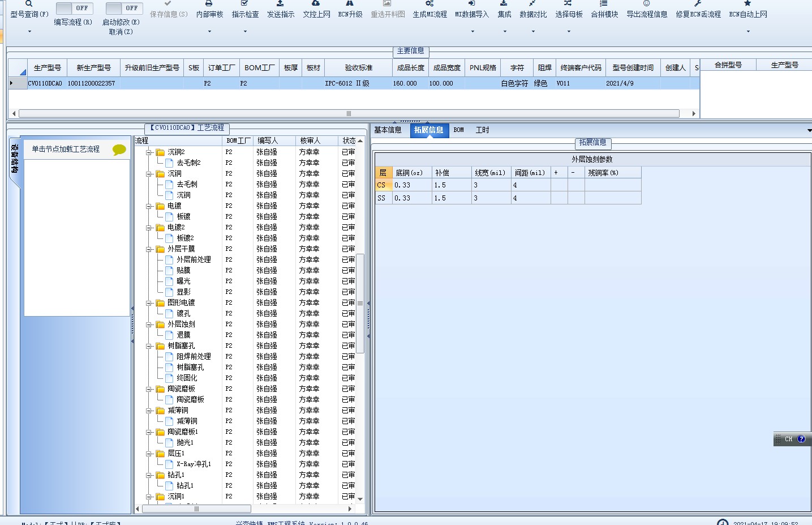812x525 pixels.
Task: Click the 发送指示 upload icon
Action: click(280, 3)
